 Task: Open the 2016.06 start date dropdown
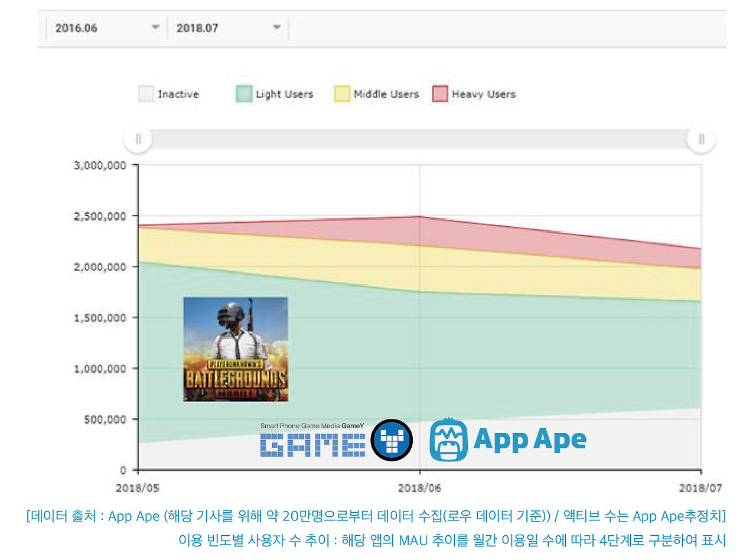pyautogui.click(x=105, y=27)
